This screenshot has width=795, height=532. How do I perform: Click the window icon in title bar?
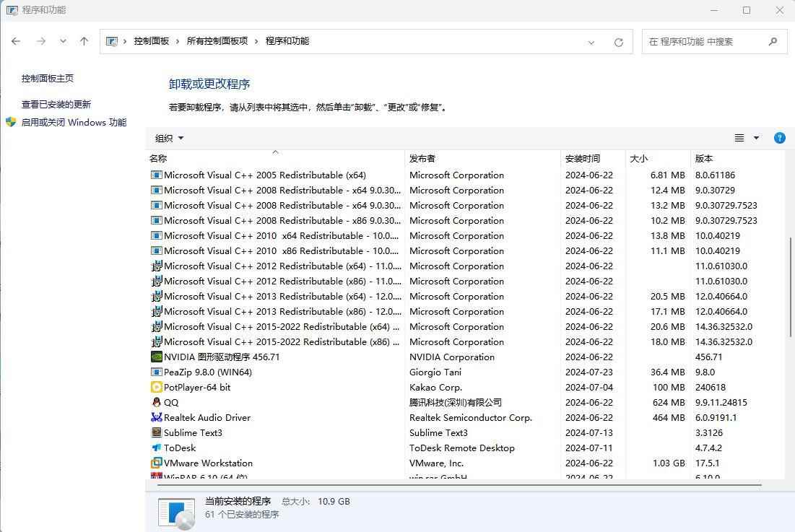[12, 10]
